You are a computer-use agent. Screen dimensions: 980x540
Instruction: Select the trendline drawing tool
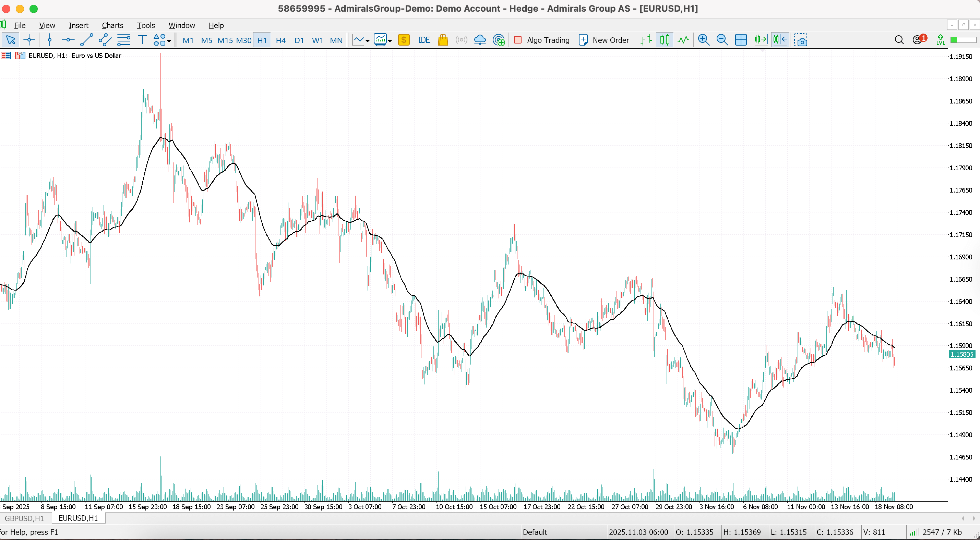point(87,40)
